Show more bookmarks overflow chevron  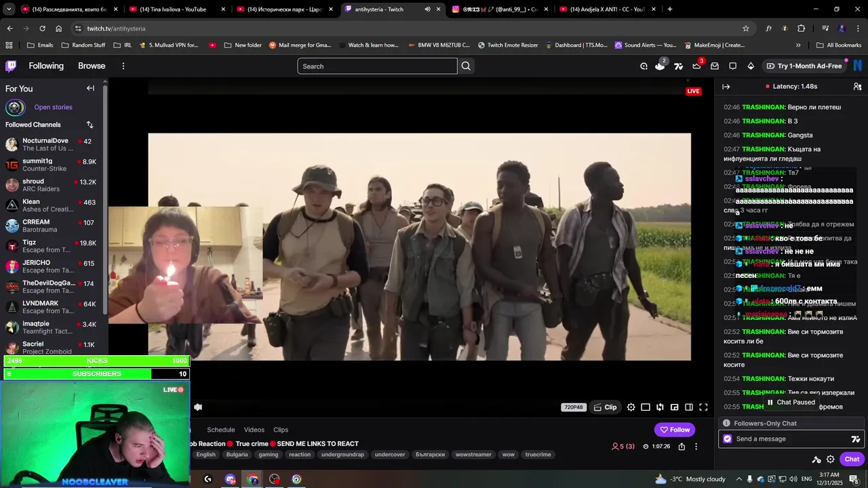pyautogui.click(x=798, y=45)
